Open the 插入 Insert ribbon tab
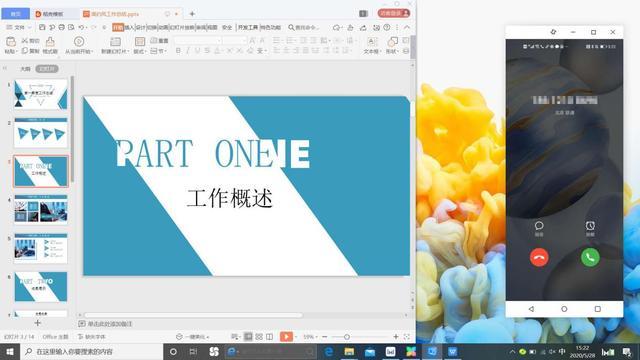The width and height of the screenshot is (640, 360). coord(129,27)
